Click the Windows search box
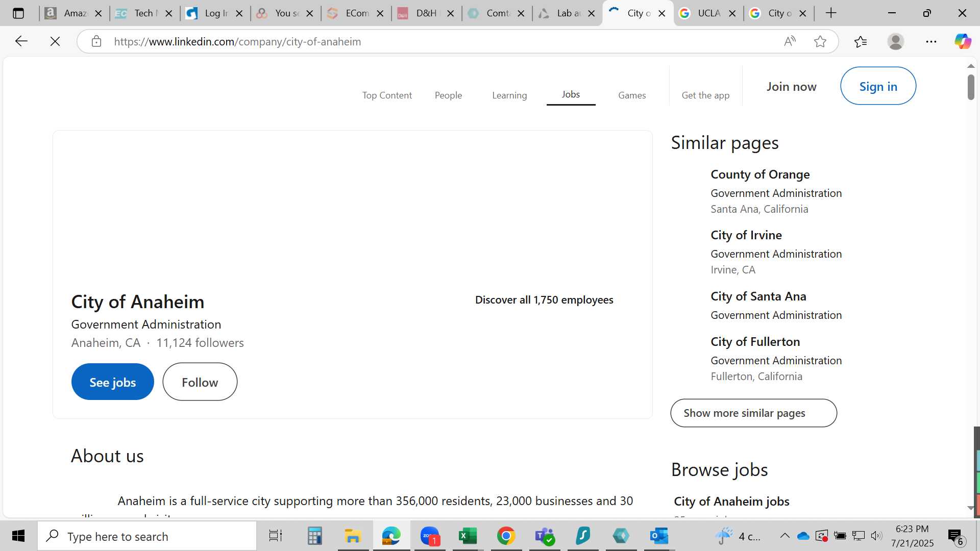 (147, 536)
